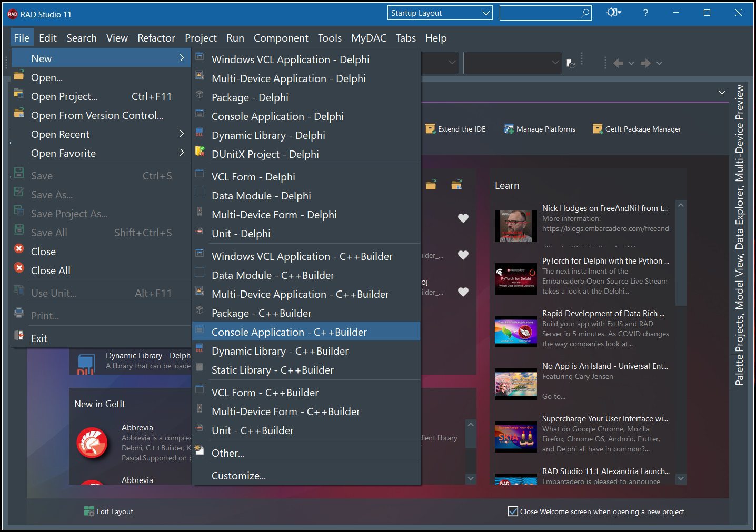Click the plain open-folder icon left of Learn
Screen dimensions: 756x532
point(431,185)
